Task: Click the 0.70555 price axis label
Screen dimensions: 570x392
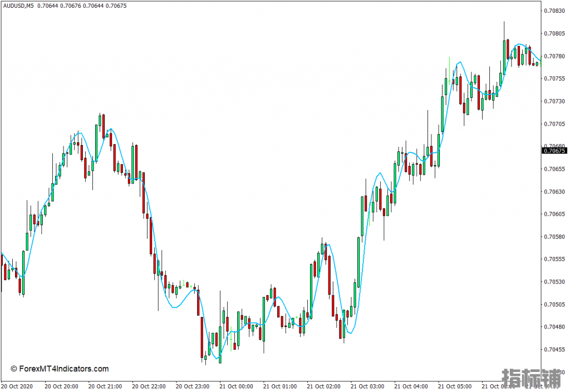Action: [554, 259]
